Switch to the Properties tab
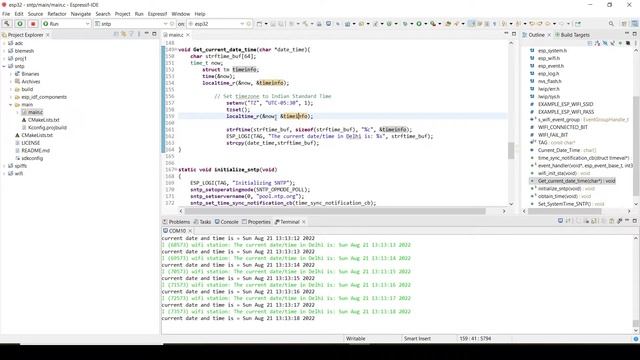Screen dimensions: 640x360 (x=256, y=222)
